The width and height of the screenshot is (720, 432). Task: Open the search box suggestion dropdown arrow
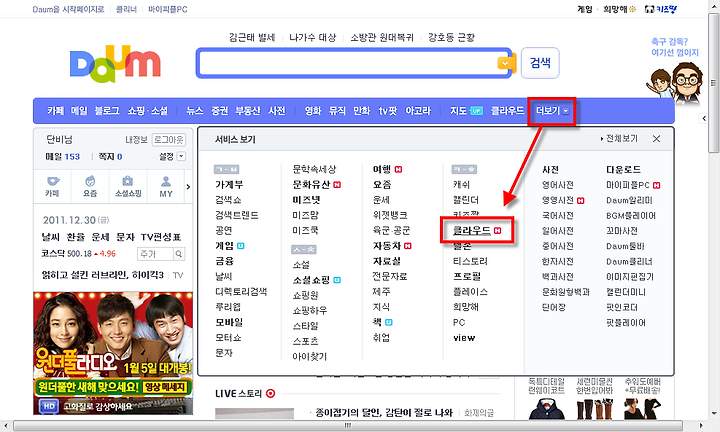click(x=506, y=63)
